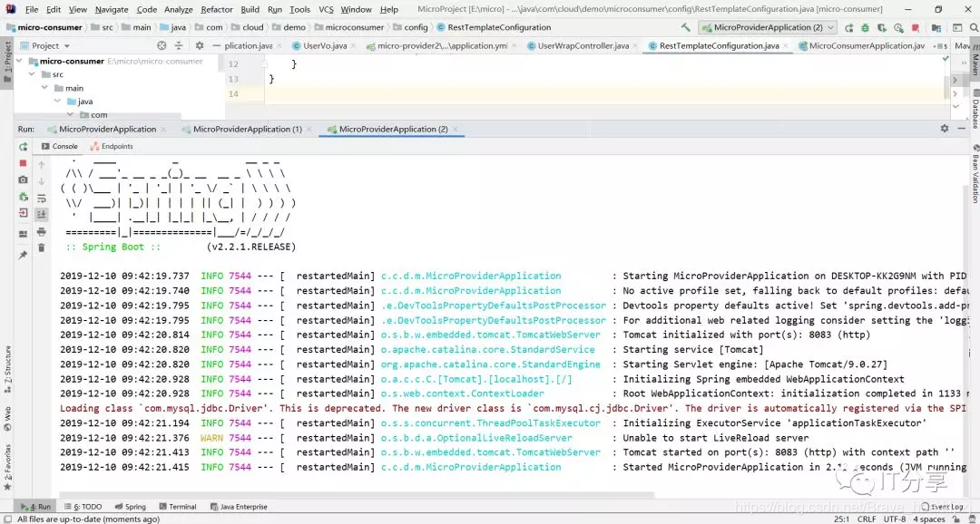Image resolution: width=980 pixels, height=524 pixels.
Task: Open the Refactor menu
Action: pyautogui.click(x=216, y=9)
